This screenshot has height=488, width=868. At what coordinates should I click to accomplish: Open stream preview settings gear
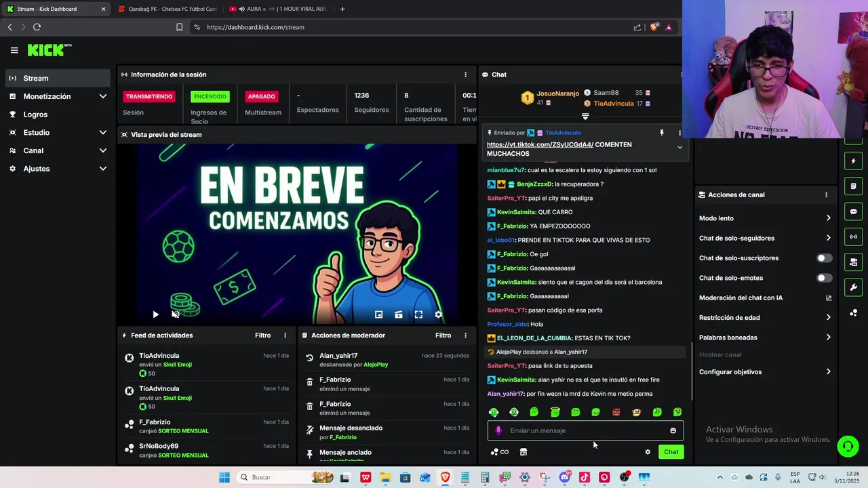pyautogui.click(x=438, y=314)
